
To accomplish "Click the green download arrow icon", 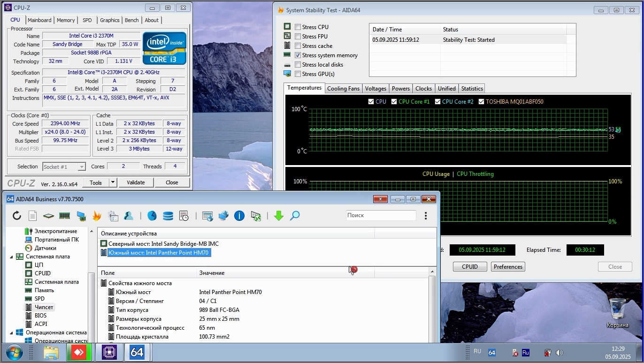I will (x=279, y=216).
